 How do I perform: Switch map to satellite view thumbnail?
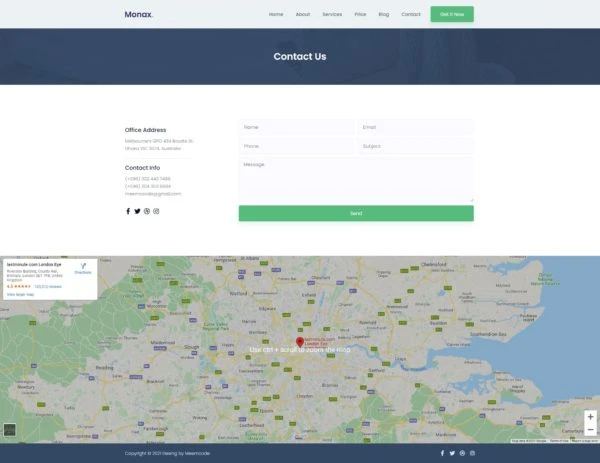coord(10,430)
